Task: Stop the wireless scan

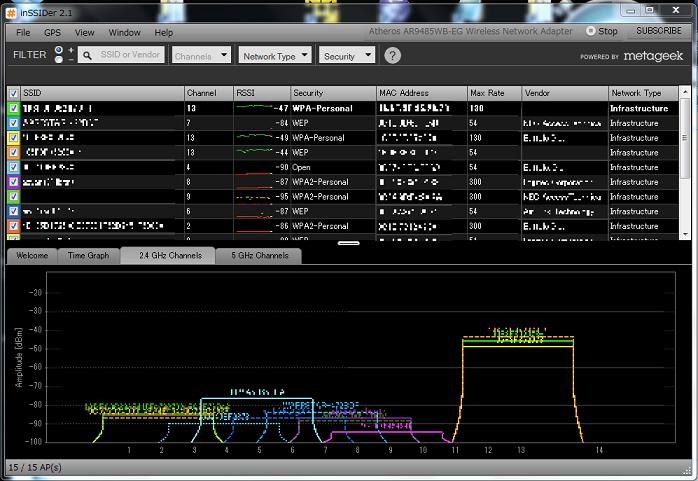Action: pyautogui.click(x=602, y=31)
